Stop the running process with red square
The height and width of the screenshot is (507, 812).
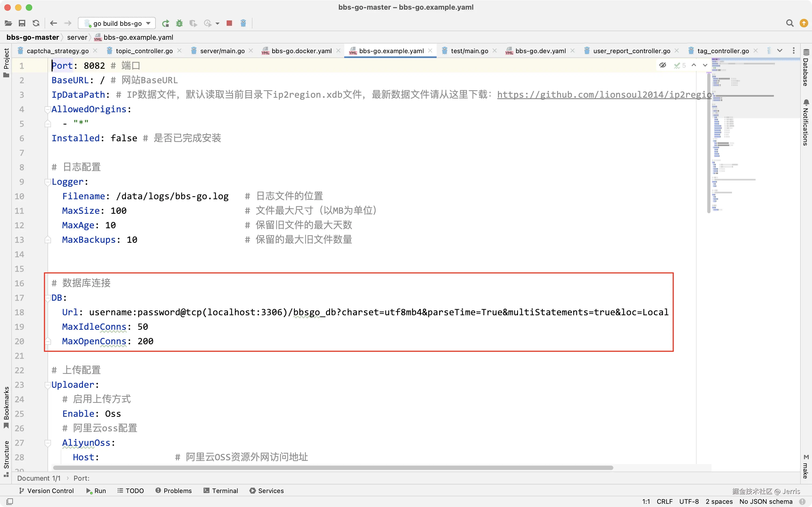point(229,23)
